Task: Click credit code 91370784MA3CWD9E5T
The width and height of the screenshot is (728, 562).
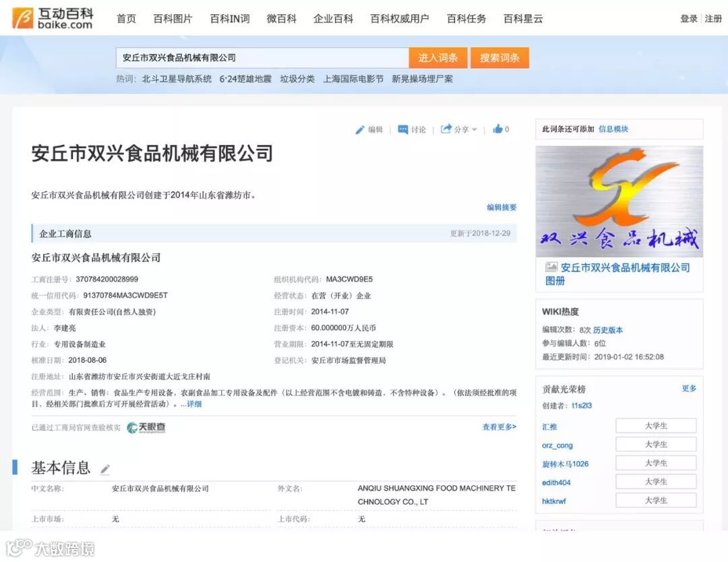Action: point(125,296)
